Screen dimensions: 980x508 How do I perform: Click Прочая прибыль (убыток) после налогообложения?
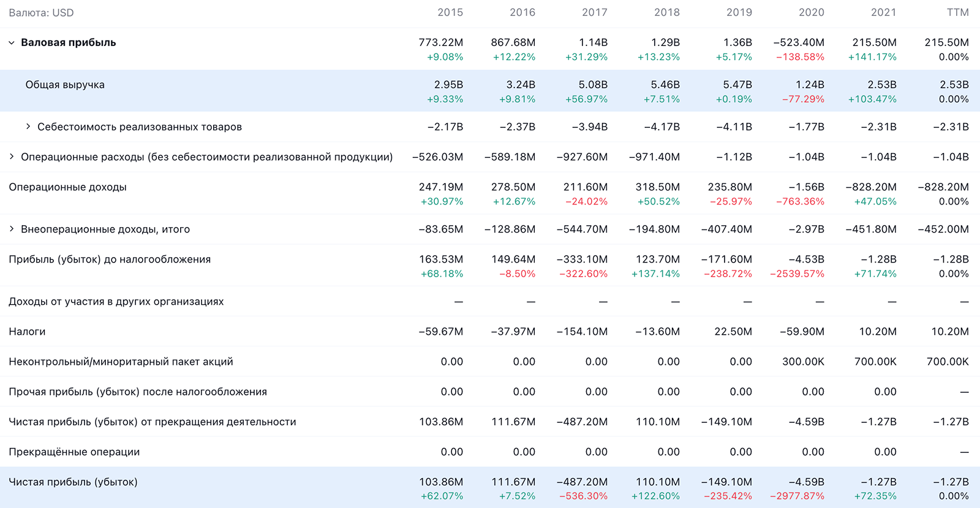click(x=138, y=392)
